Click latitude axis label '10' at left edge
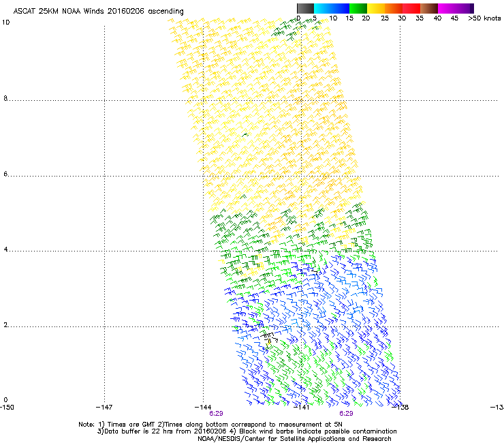The width and height of the screenshot is (504, 443). click(x=5, y=22)
